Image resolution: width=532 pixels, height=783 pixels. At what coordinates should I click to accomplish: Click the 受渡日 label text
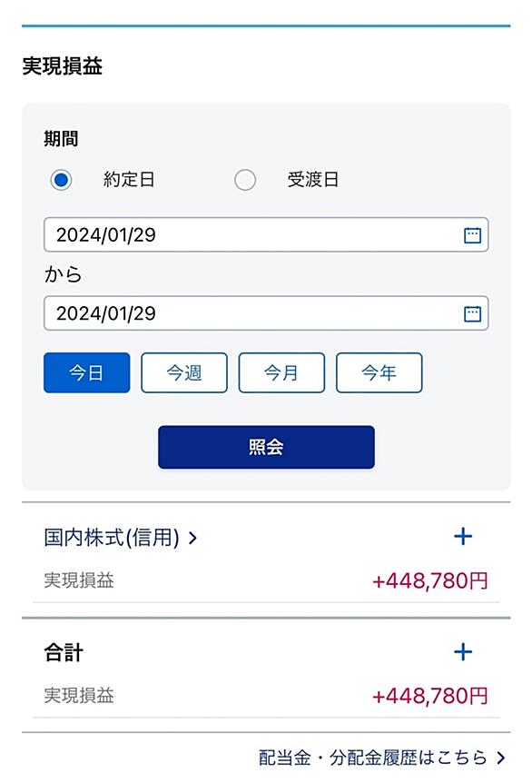pos(313,180)
